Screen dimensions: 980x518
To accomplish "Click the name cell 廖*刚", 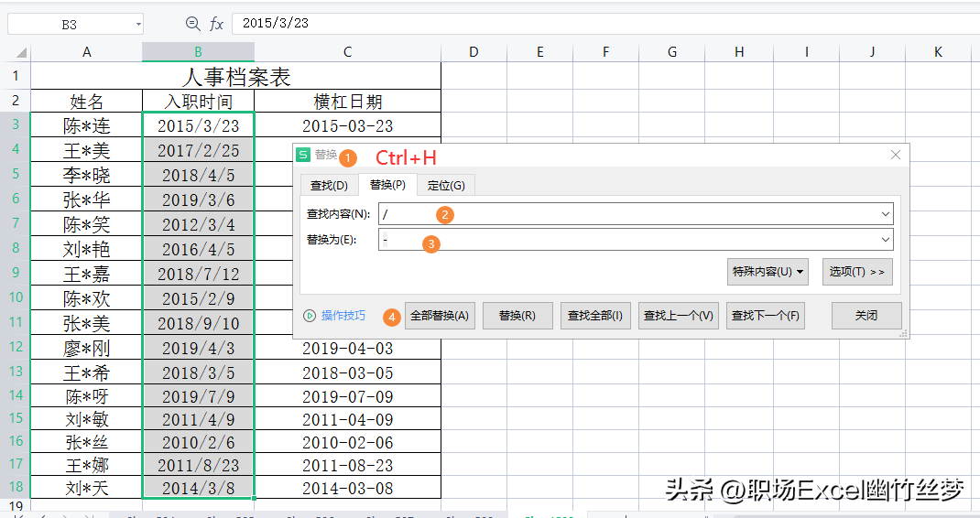I will pyautogui.click(x=86, y=348).
